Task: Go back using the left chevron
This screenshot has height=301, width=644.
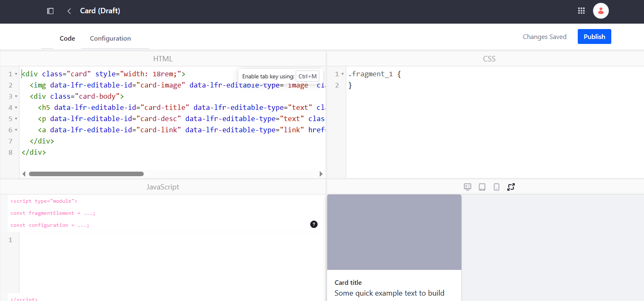Action: (x=69, y=11)
